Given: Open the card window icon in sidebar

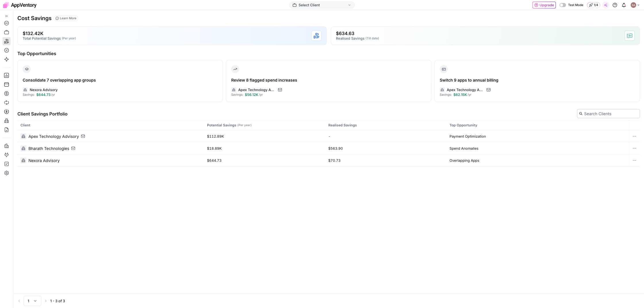Looking at the screenshot, I should point(6,84).
